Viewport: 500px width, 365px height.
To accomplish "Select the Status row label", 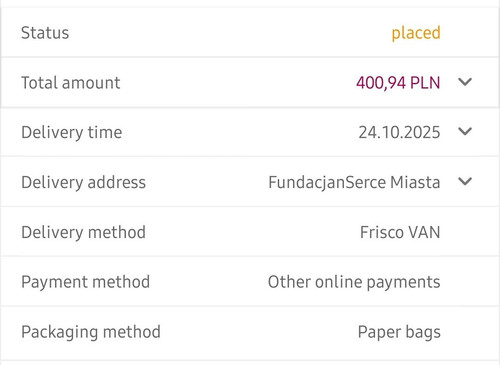I will [x=45, y=33].
